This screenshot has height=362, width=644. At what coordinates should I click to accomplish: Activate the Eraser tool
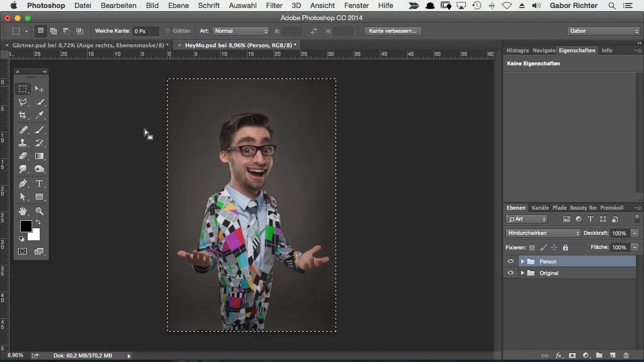(23, 156)
